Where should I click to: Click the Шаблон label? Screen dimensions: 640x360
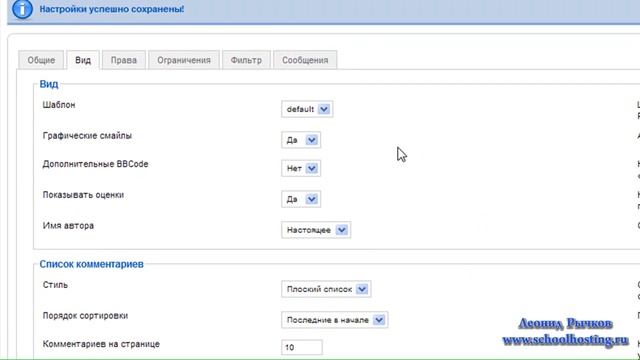click(59, 105)
